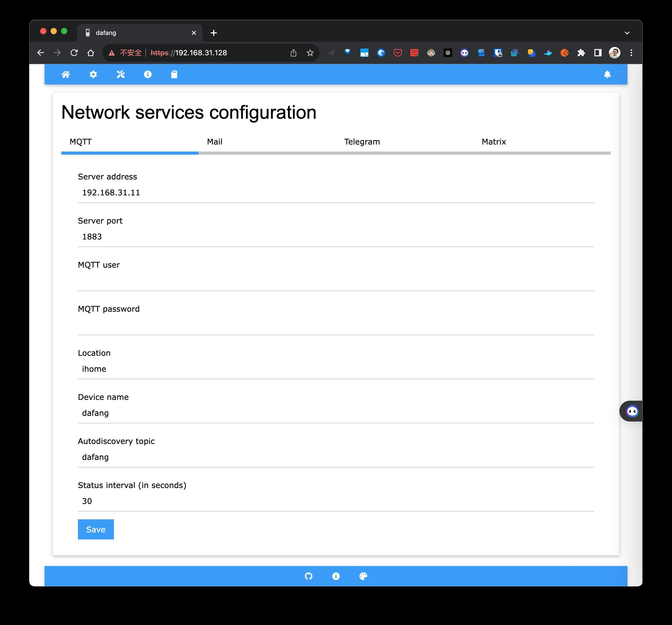The image size is (672, 625).
Task: Switch to the Telegram tab
Action: (362, 142)
